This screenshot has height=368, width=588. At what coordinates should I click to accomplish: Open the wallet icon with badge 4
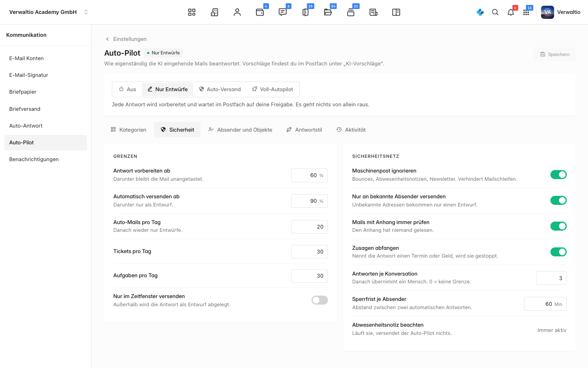pos(260,12)
